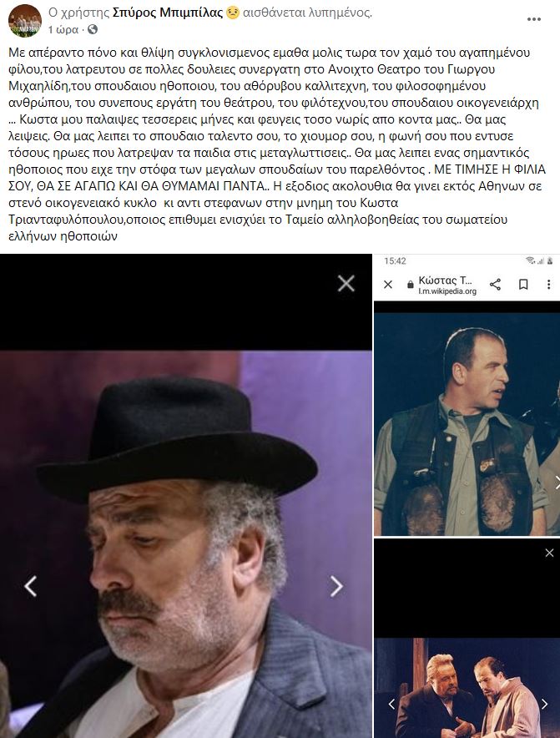Close the bottom-right photo with X
Viewport: 560px width, 738px height.
coord(549,553)
